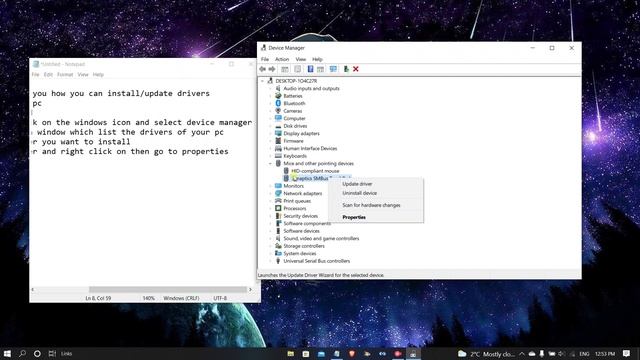This screenshot has width=640, height=360.
Task: Open Device Manager Action menu
Action: point(282,59)
